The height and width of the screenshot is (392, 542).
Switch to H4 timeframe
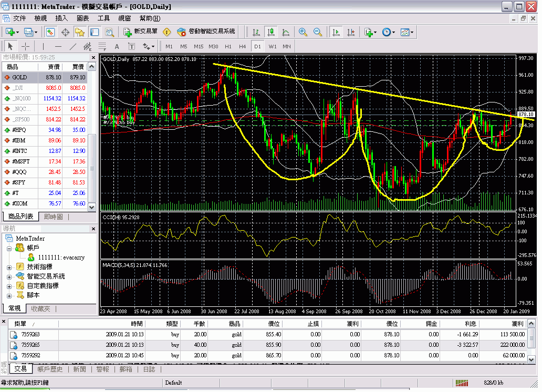[x=242, y=46]
